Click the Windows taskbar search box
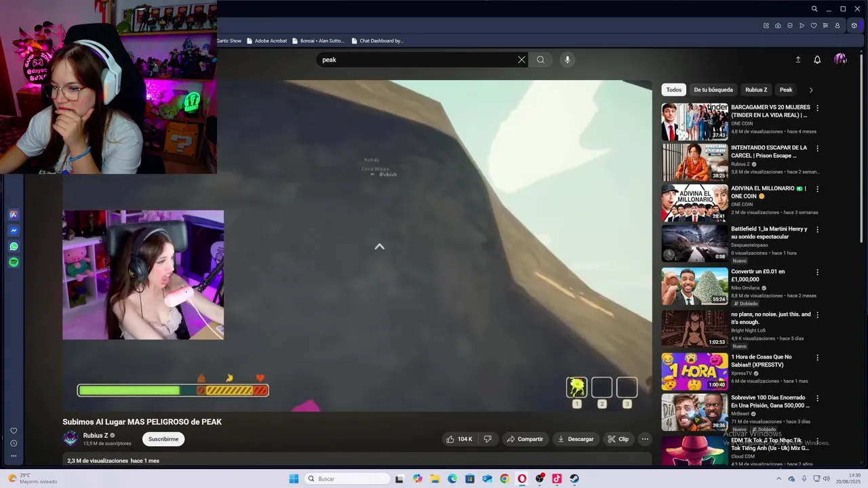Screen dimensions: 868x488 (x=346, y=479)
